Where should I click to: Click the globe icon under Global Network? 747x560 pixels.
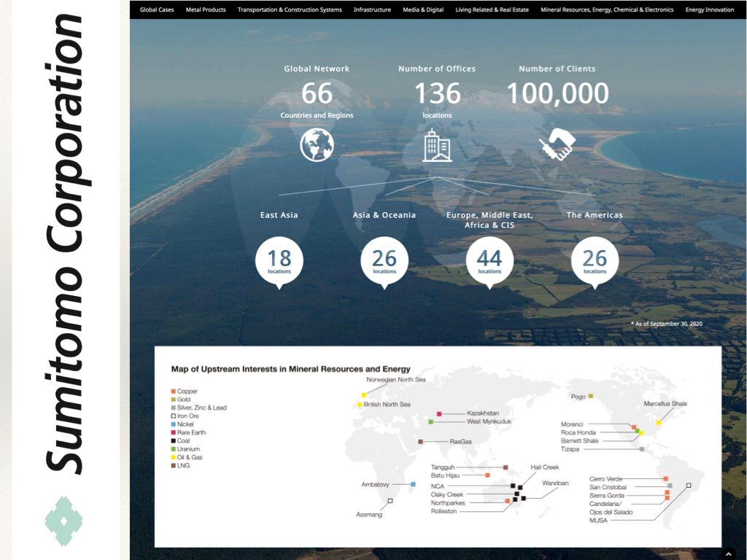point(317,145)
